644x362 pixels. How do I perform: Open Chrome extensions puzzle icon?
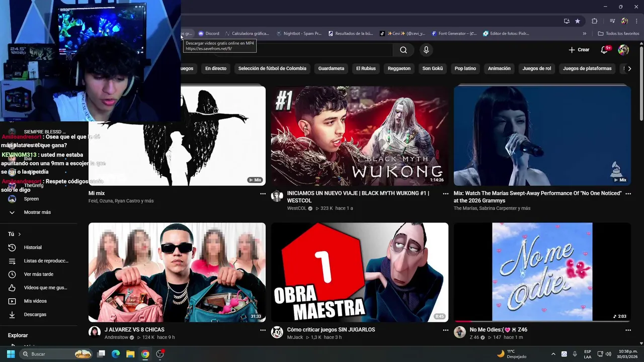(x=595, y=21)
